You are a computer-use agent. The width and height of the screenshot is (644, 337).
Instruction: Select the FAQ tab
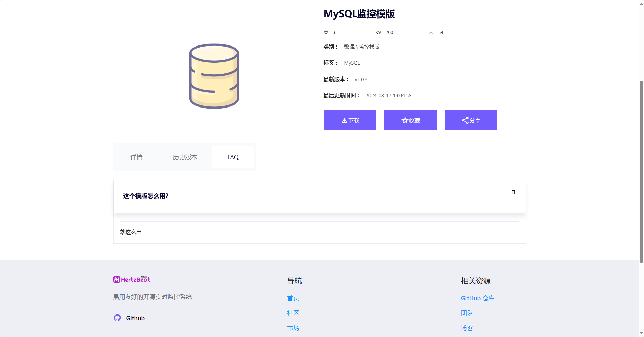[233, 157]
